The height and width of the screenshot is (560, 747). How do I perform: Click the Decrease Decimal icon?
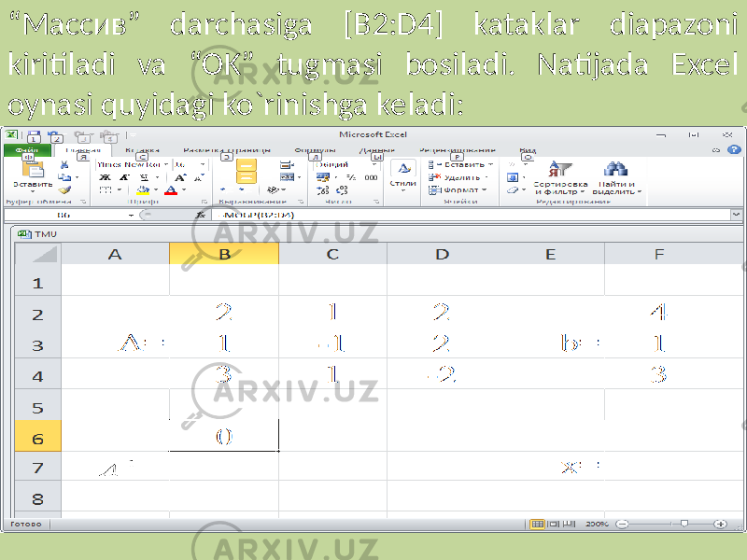point(342,190)
